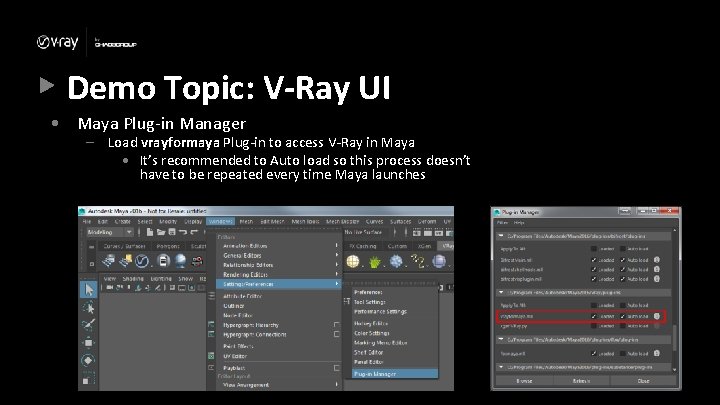Open the Outliner from Windows menu

(234, 306)
